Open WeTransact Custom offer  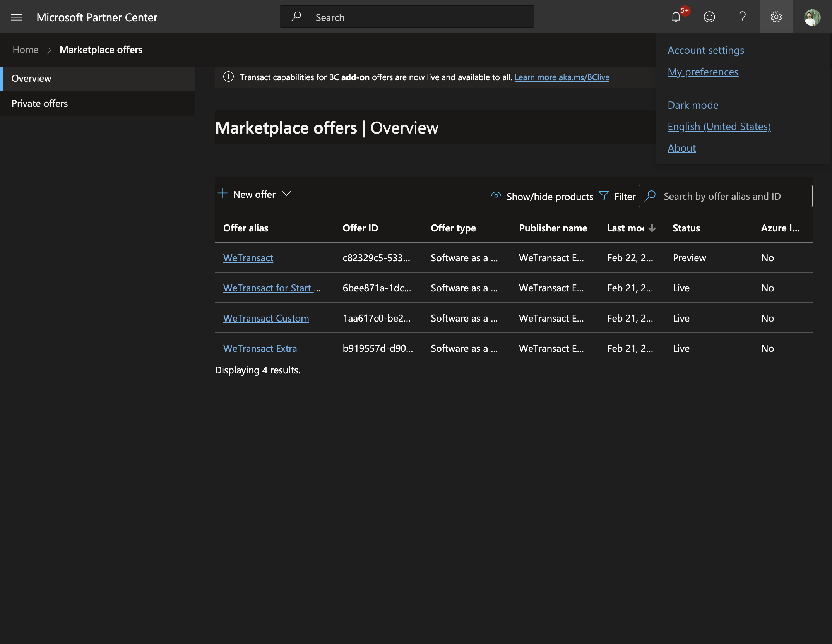tap(266, 318)
